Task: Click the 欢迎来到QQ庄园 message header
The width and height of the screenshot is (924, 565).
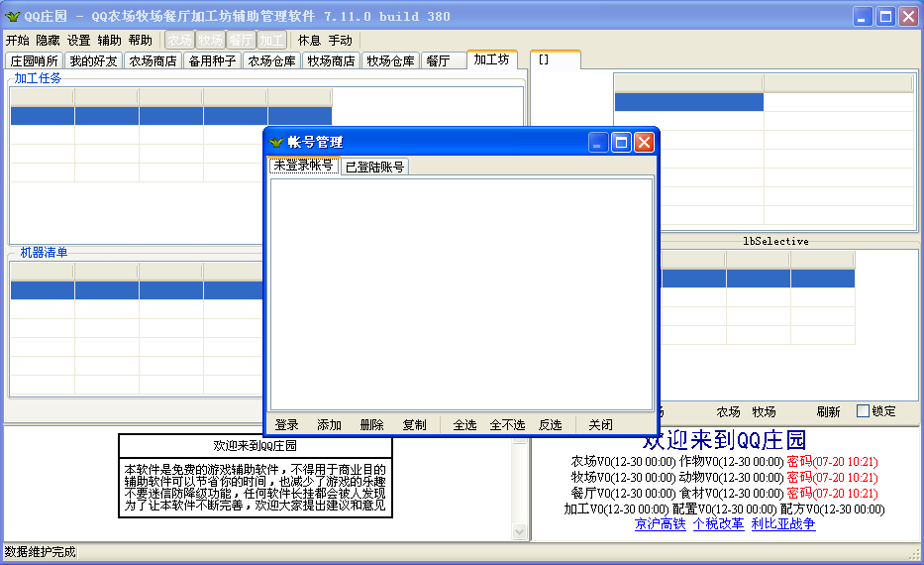Action: (256, 445)
